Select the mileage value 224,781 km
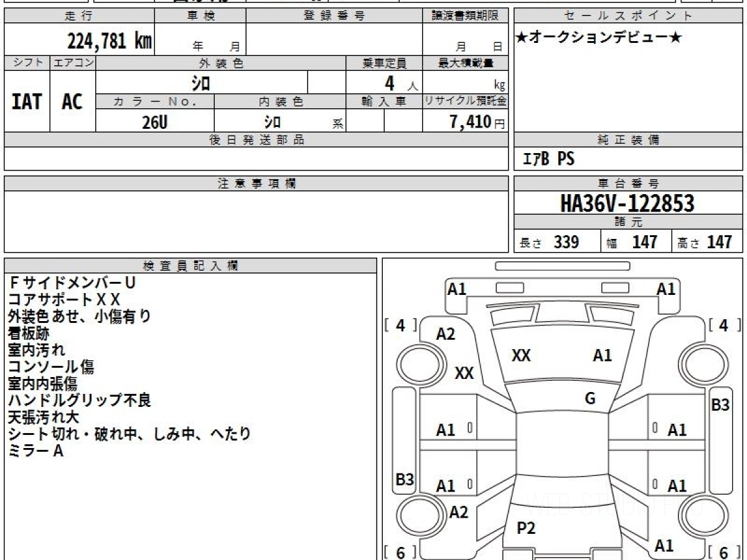 (110, 41)
